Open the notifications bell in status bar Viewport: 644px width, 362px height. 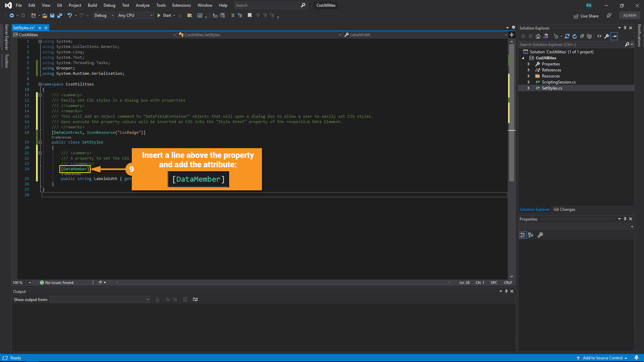coord(636,358)
